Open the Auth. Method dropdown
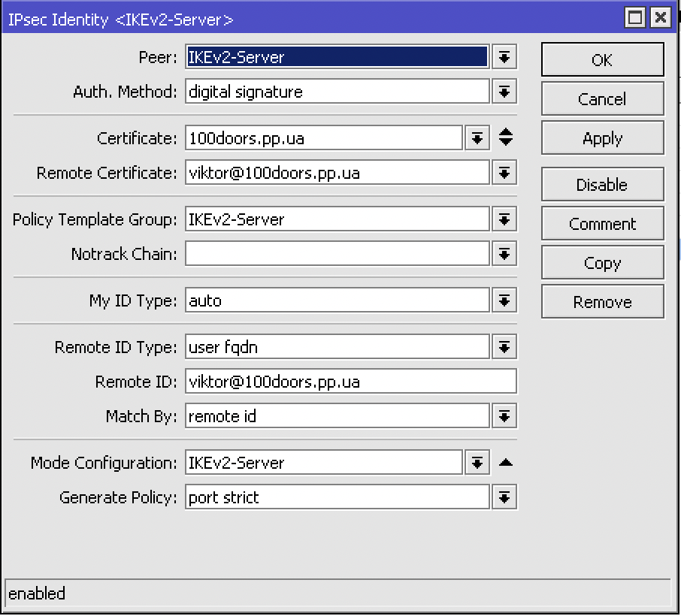Image resolution: width=681 pixels, height=616 pixels. [x=504, y=92]
